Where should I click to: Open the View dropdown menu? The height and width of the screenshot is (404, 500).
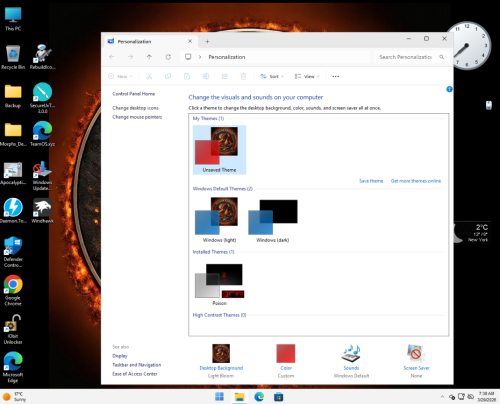point(307,76)
